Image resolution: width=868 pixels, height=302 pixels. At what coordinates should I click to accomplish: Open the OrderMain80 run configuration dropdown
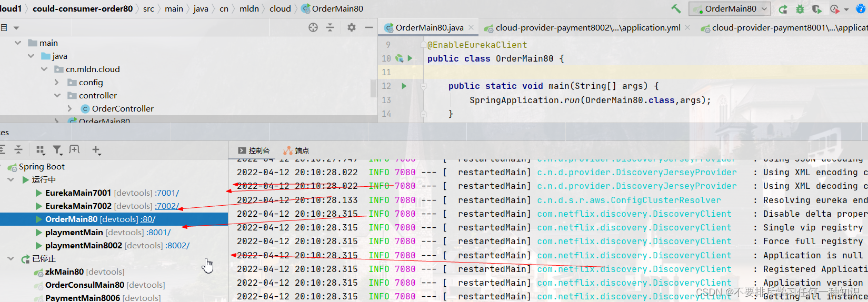(730, 9)
